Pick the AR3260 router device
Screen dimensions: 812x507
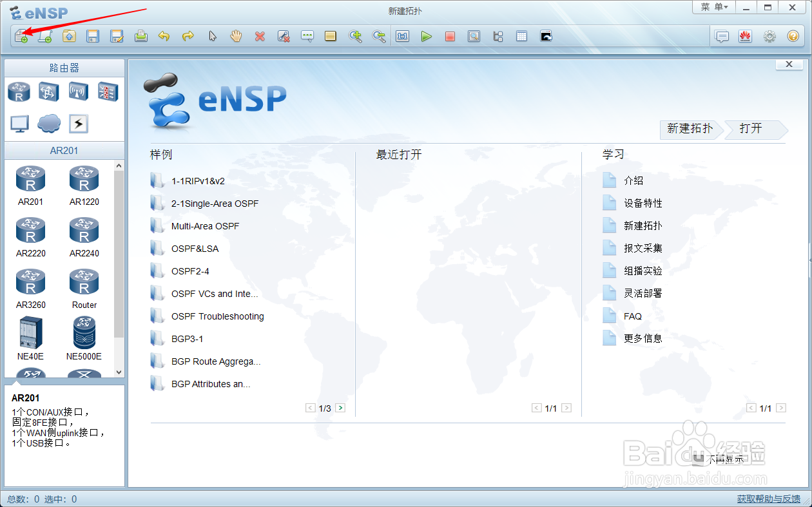point(31,288)
